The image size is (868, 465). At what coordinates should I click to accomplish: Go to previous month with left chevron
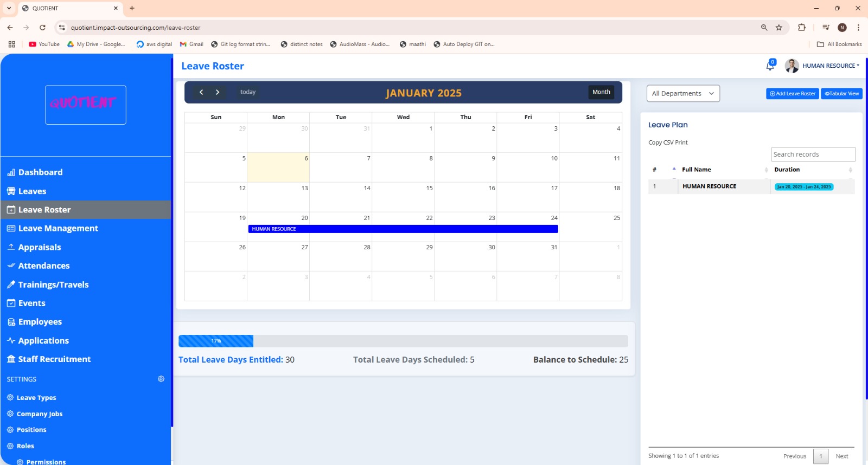201,92
